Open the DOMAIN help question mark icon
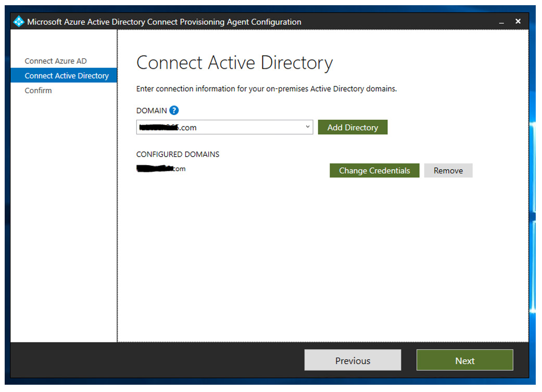 pos(174,110)
